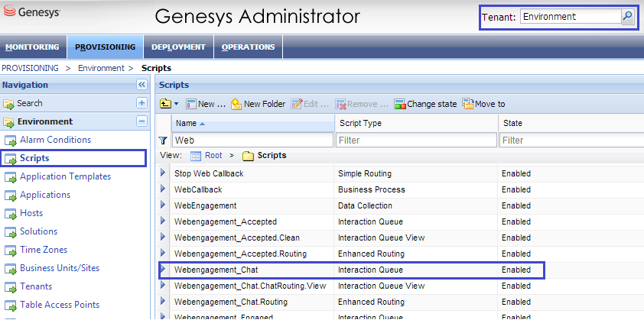Click the Name filter field containing Web

pyautogui.click(x=252, y=141)
